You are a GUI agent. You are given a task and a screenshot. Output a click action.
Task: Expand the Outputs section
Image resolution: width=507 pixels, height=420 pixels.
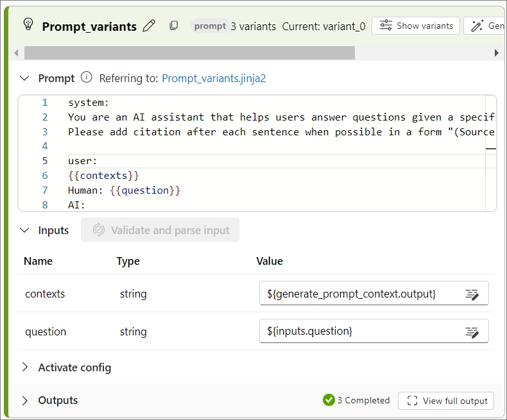(24, 401)
